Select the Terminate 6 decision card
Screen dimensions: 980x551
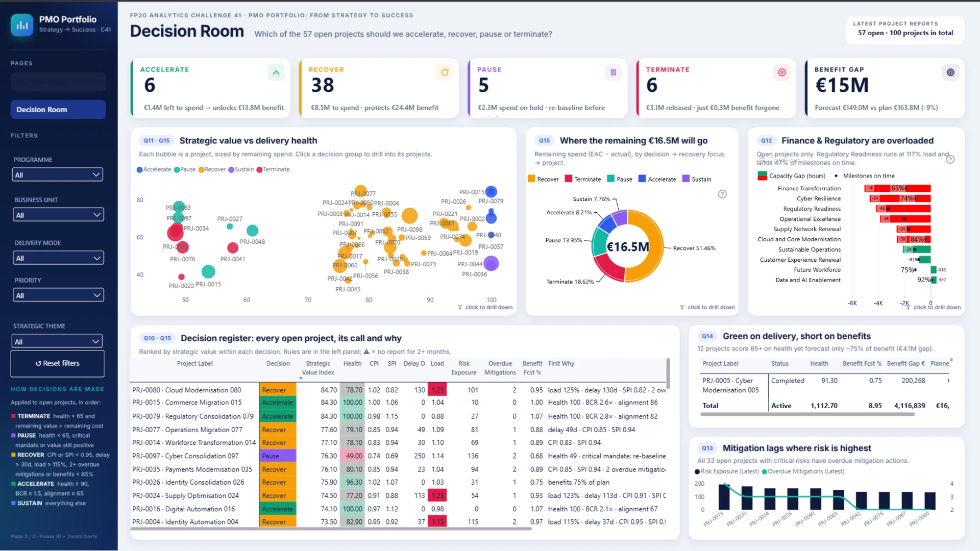click(x=716, y=88)
